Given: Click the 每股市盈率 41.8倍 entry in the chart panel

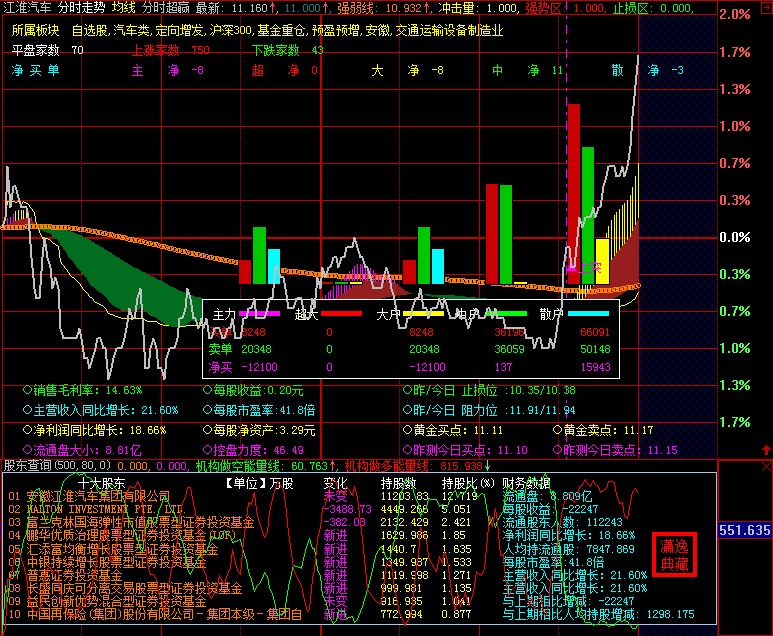Looking at the screenshot, I should (x=259, y=410).
